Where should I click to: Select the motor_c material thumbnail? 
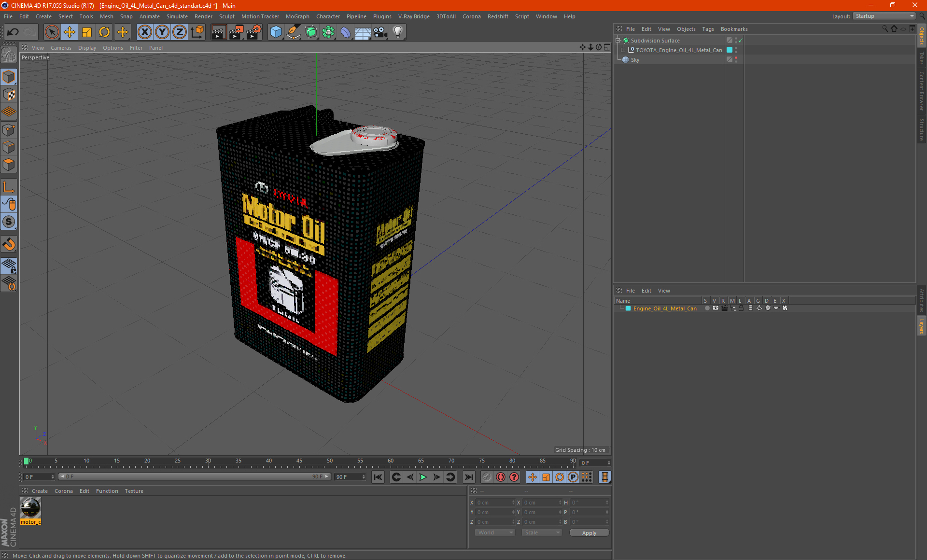[x=30, y=508]
